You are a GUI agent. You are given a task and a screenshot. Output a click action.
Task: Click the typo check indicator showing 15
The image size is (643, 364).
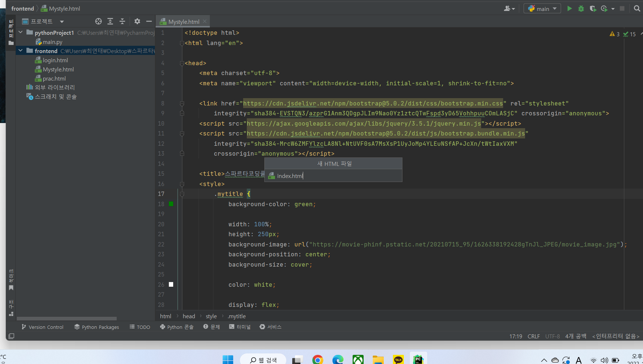coord(629,34)
